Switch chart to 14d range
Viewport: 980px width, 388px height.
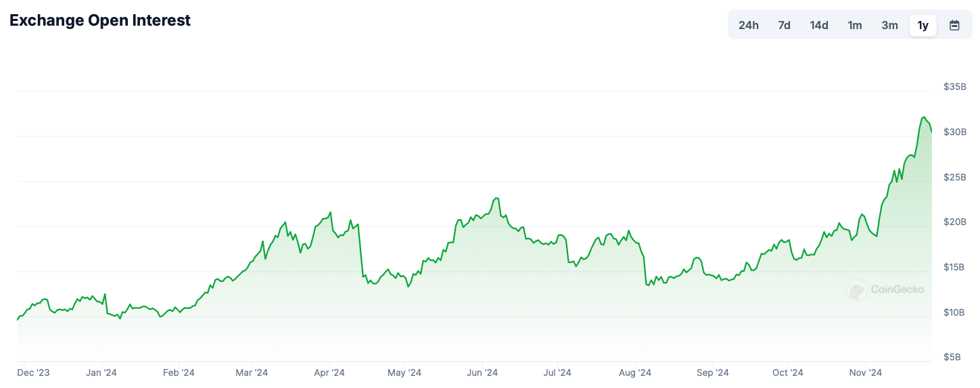(819, 26)
